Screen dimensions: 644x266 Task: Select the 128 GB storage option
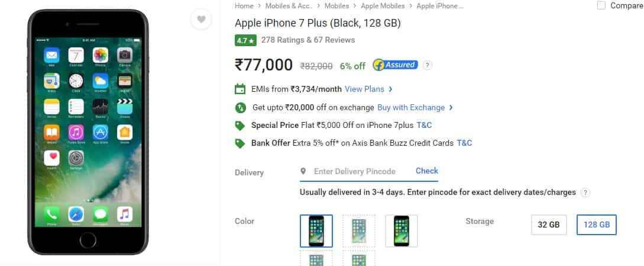596,225
